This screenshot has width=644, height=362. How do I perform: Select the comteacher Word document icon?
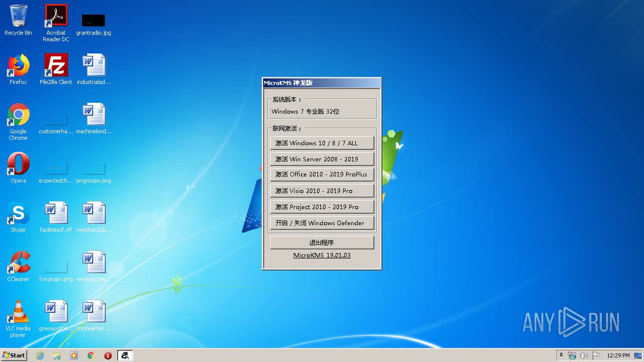tap(94, 316)
